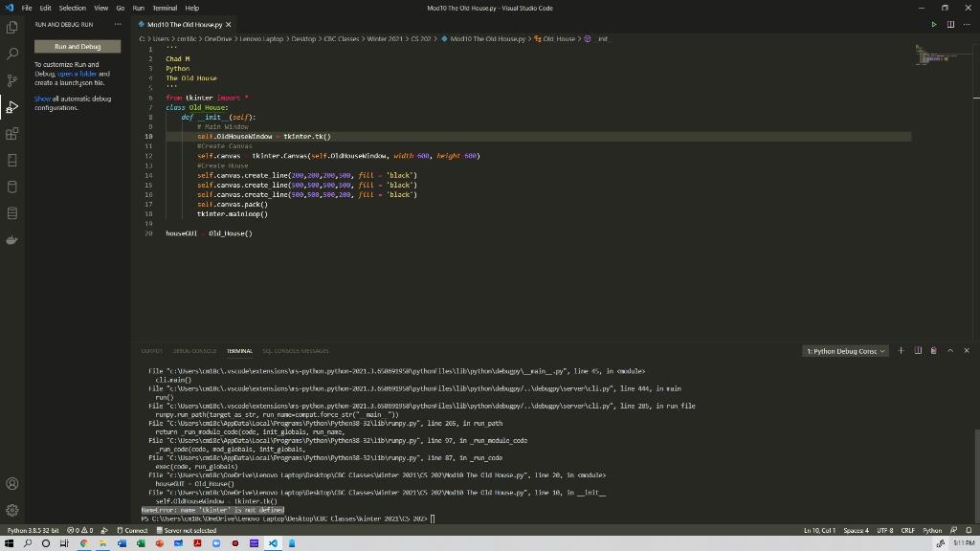Click 'Server not selected' in status bar
This screenshot has height=551, width=980.
(x=187, y=530)
